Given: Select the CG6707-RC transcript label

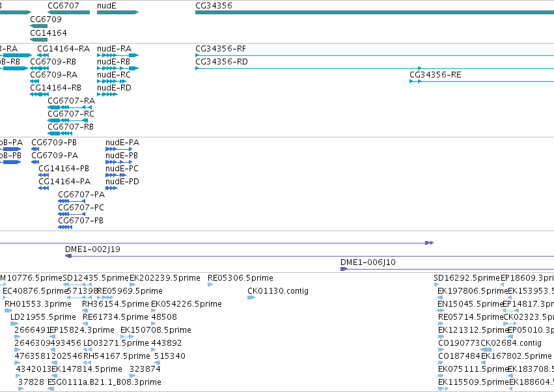Looking at the screenshot, I should 71,114.
